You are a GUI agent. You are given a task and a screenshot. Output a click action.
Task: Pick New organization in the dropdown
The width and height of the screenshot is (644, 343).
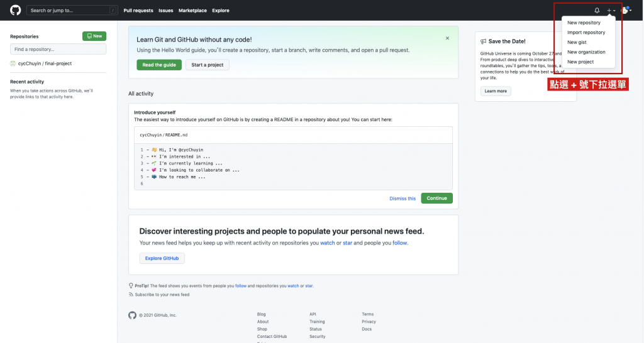pos(586,52)
